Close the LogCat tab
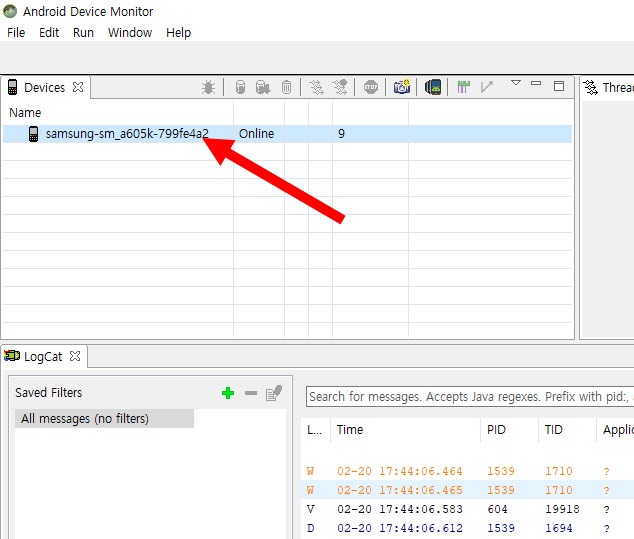The height and width of the screenshot is (539, 634). coord(75,356)
